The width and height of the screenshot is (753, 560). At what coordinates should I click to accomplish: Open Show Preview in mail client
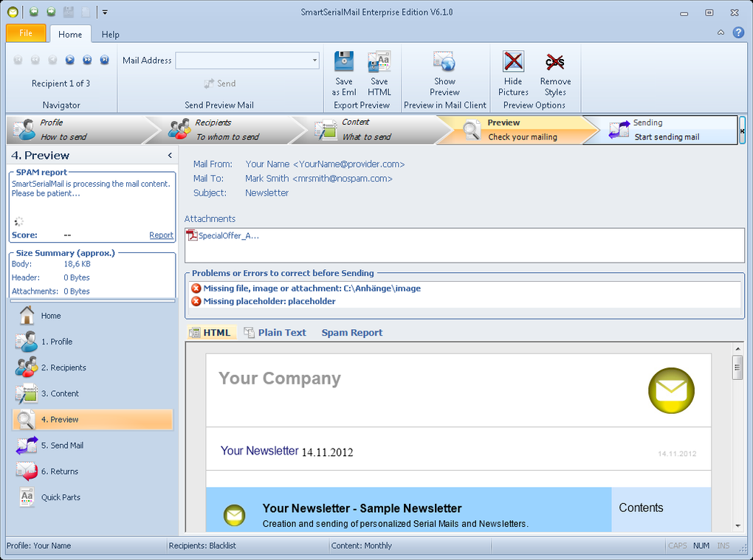point(444,73)
